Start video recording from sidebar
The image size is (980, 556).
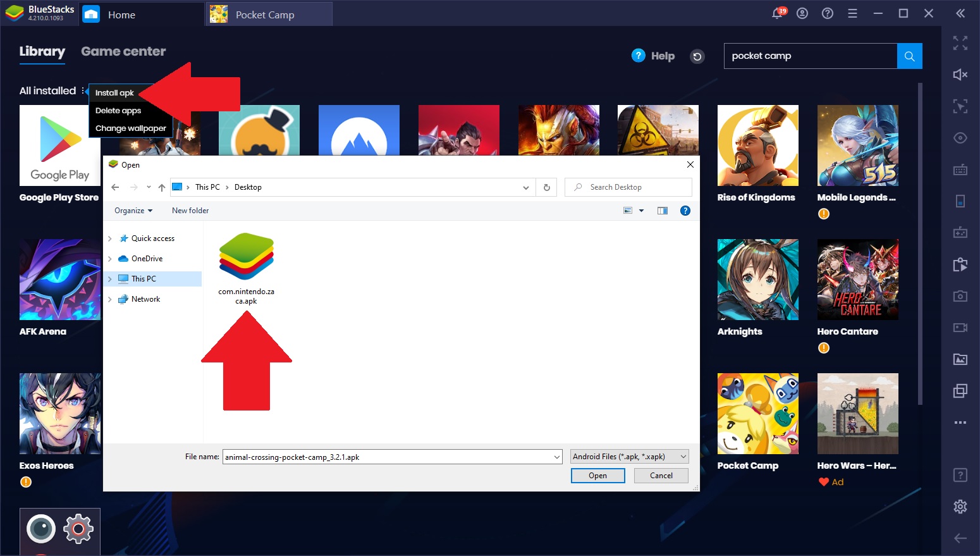click(x=960, y=328)
